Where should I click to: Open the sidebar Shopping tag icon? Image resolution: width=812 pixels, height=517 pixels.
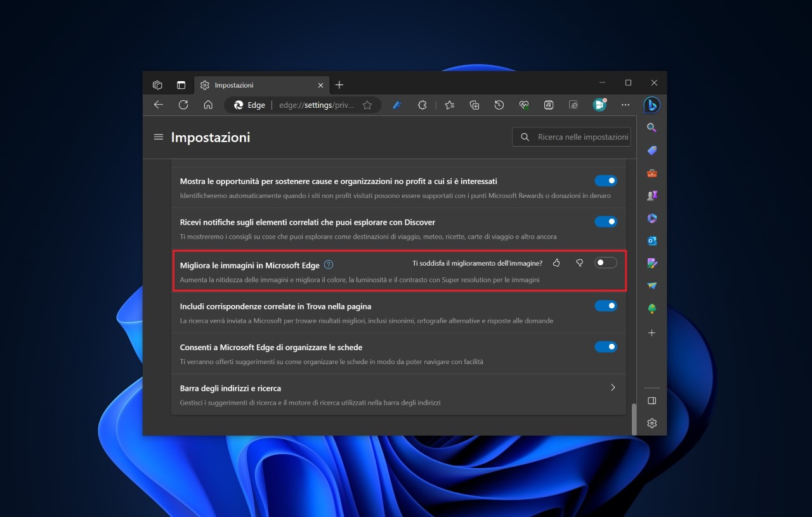coord(652,150)
